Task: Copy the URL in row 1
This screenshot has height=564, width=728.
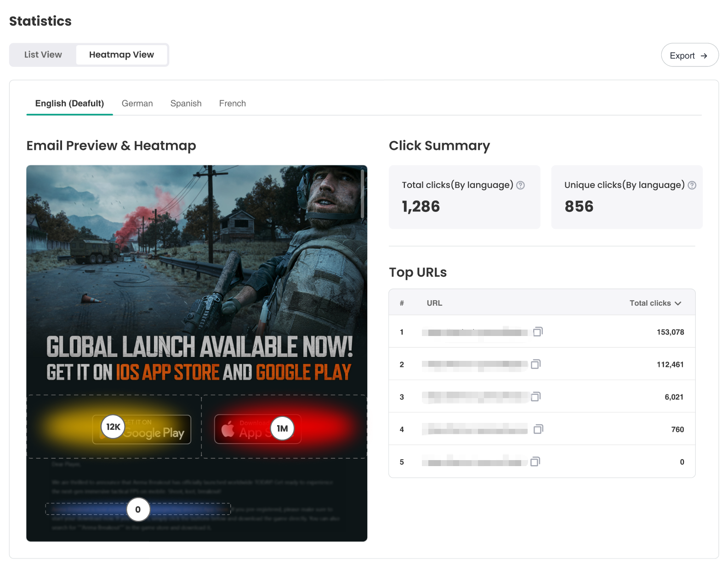Action: (x=538, y=331)
